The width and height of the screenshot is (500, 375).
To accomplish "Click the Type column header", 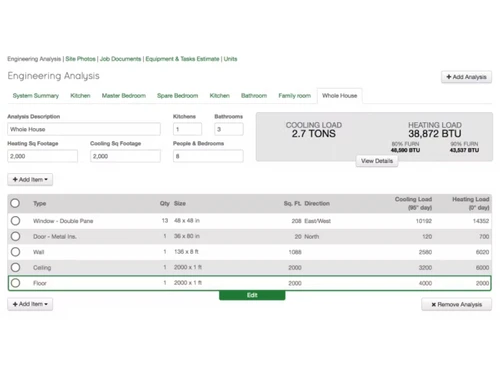I will pyautogui.click(x=40, y=203).
